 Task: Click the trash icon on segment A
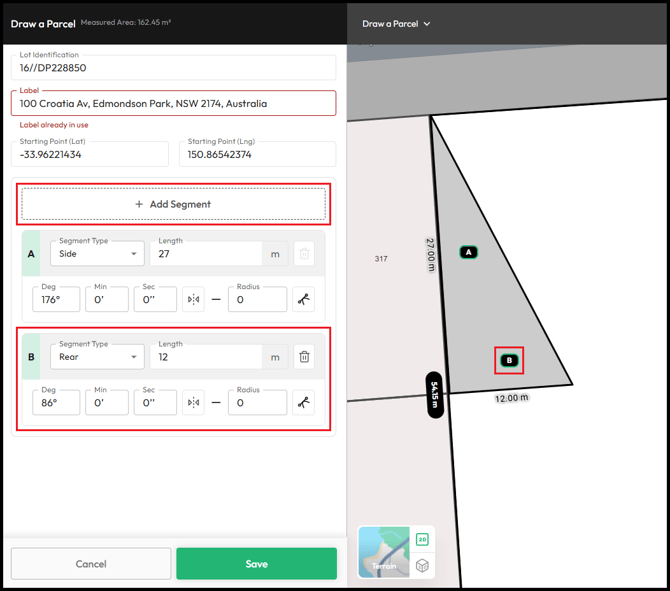[304, 254]
